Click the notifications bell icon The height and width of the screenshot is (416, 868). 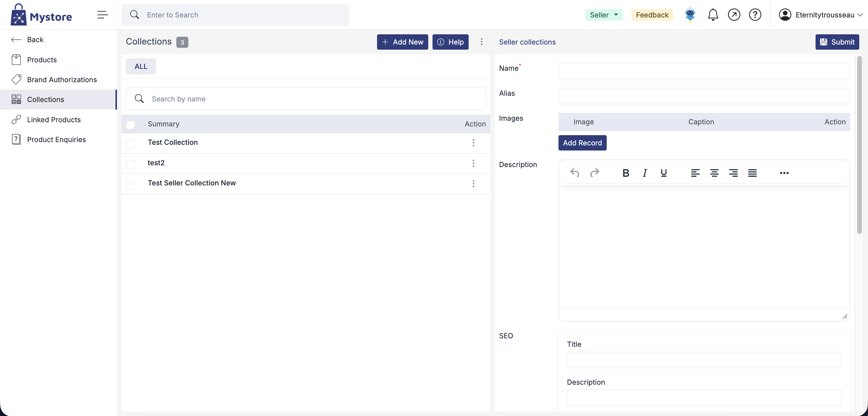point(713,15)
